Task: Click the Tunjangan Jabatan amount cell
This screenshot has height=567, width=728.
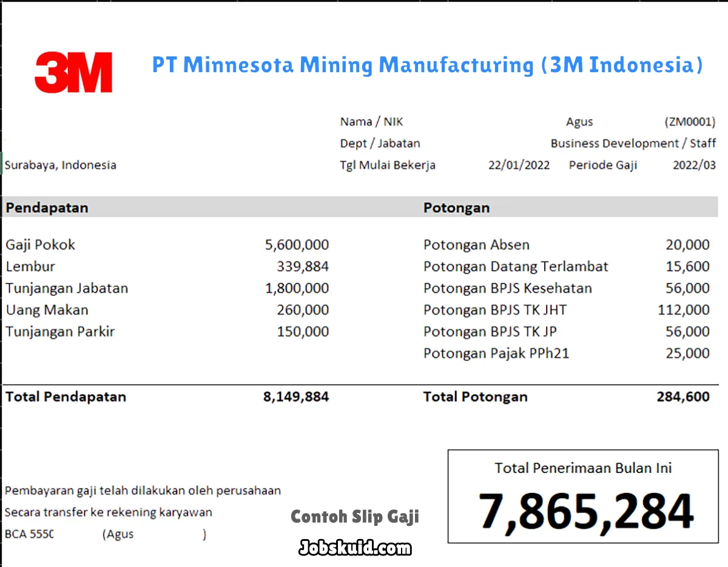Action: click(297, 288)
